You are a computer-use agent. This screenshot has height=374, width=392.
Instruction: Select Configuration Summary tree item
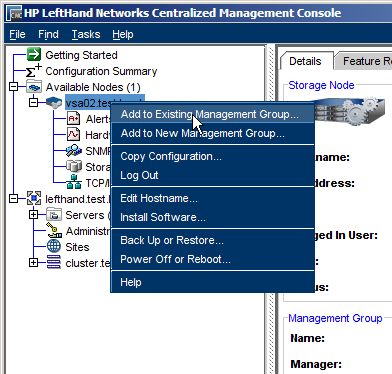pos(101,71)
